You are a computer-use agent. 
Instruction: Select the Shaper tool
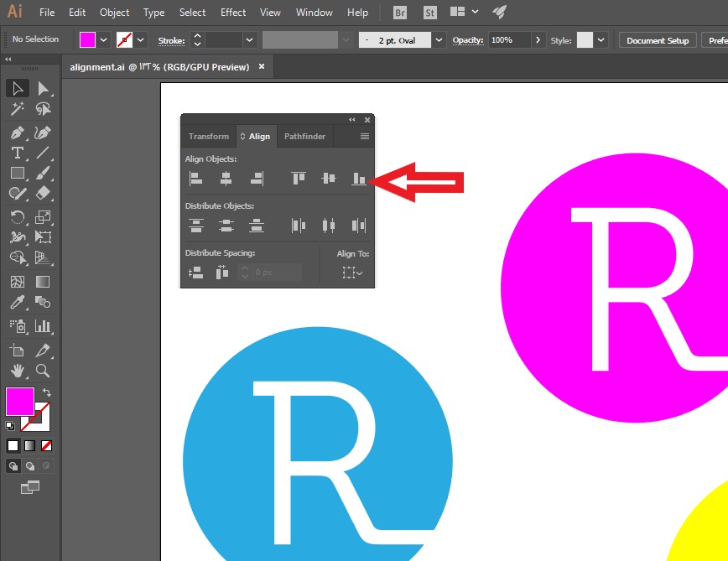(x=18, y=193)
